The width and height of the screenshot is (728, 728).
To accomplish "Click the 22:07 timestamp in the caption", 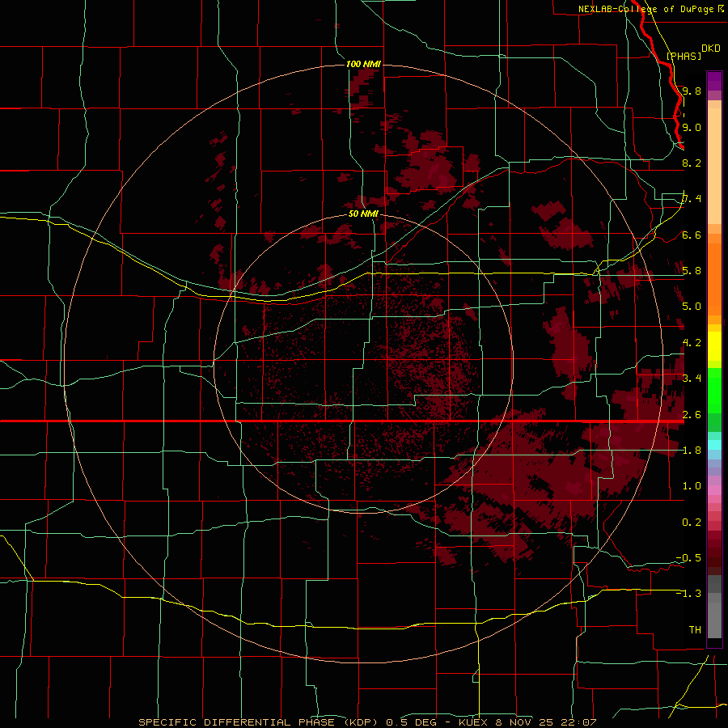I will pos(581,722).
